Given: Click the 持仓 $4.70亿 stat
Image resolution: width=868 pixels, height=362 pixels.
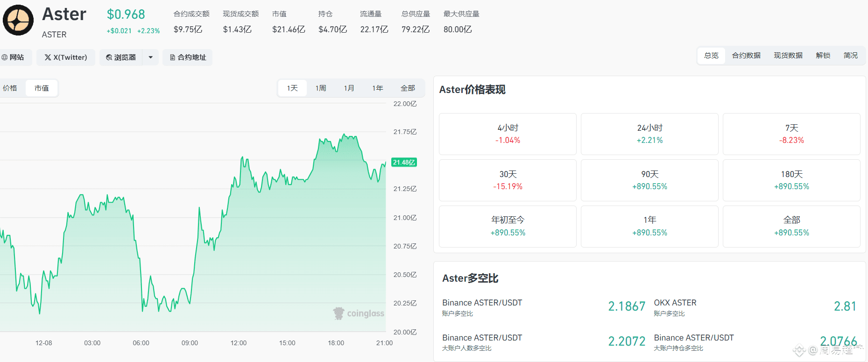Looking at the screenshot, I should click(x=332, y=21).
